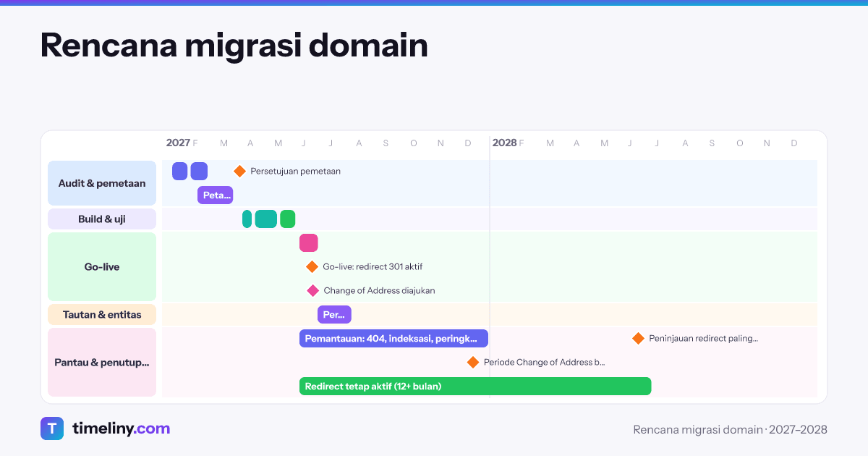Click the '2028' year header
Image resolution: width=868 pixels, height=456 pixels.
504,143
